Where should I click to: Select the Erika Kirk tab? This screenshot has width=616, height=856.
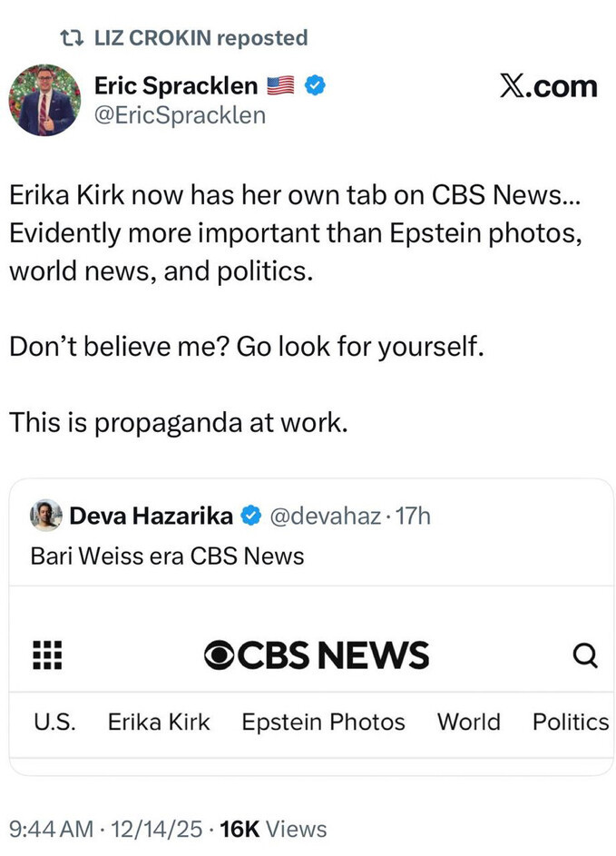pos(159,723)
